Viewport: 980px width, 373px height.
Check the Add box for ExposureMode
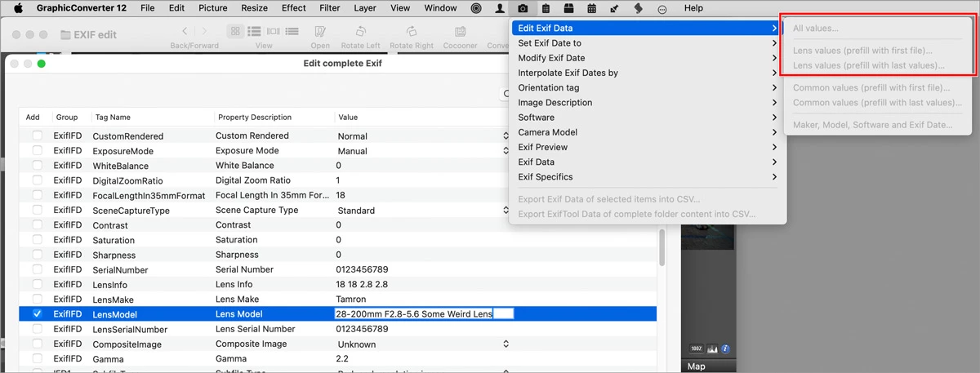point(37,151)
